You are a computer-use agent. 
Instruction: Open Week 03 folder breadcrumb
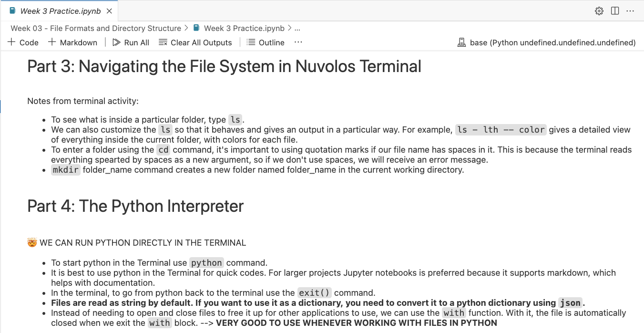pyautogui.click(x=96, y=28)
